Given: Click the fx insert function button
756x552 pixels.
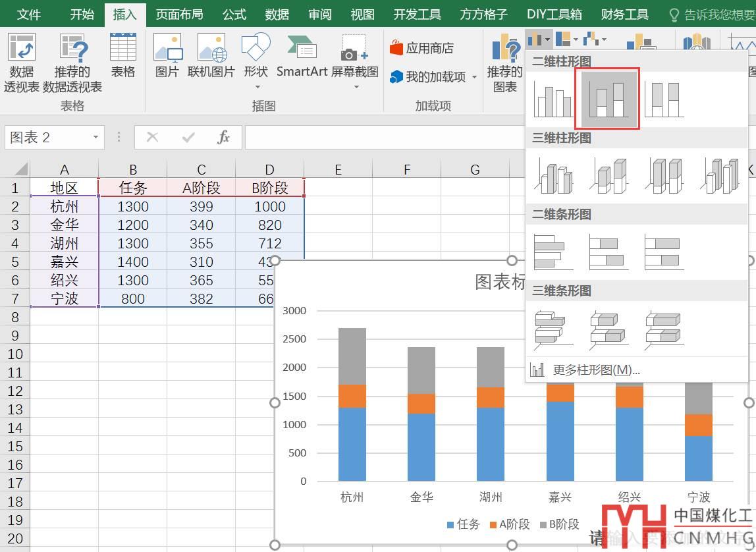Looking at the screenshot, I should pyautogui.click(x=224, y=137).
